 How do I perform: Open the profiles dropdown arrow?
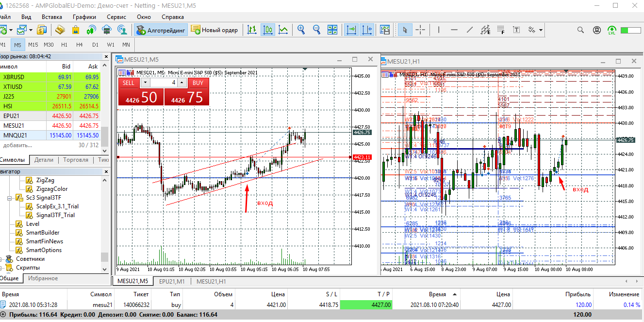tap(30, 30)
